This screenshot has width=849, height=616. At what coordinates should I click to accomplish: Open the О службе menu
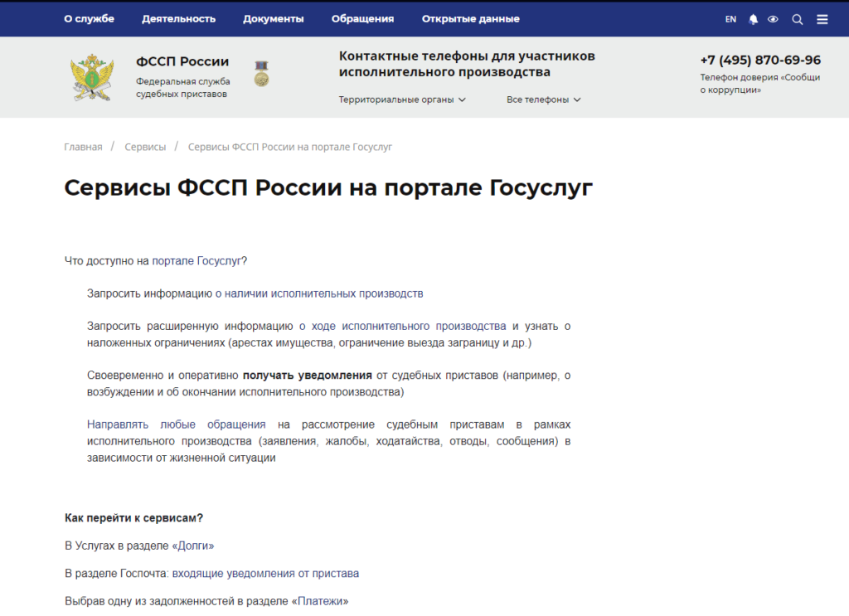89,18
